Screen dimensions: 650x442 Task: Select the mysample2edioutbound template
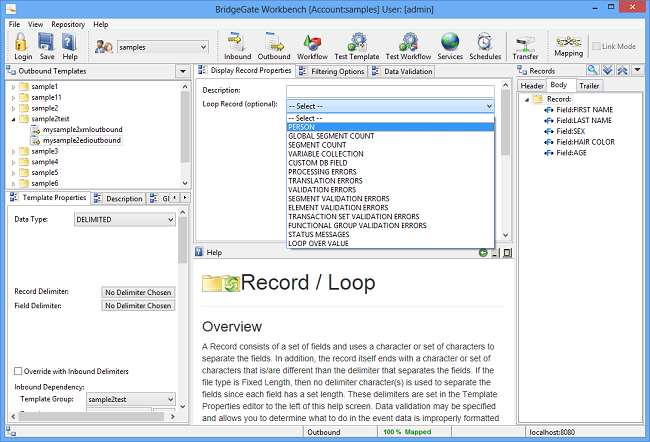[82, 141]
